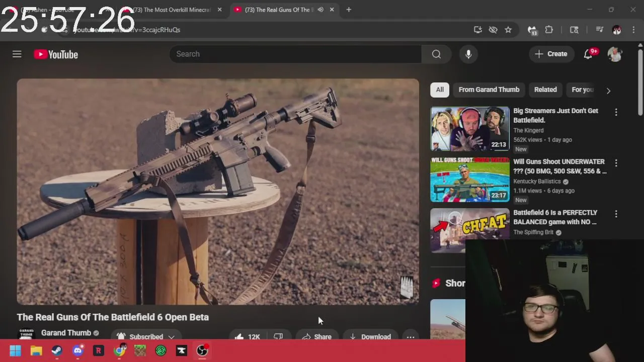Open the Minecraft taskbar icon

pyautogui.click(x=140, y=350)
